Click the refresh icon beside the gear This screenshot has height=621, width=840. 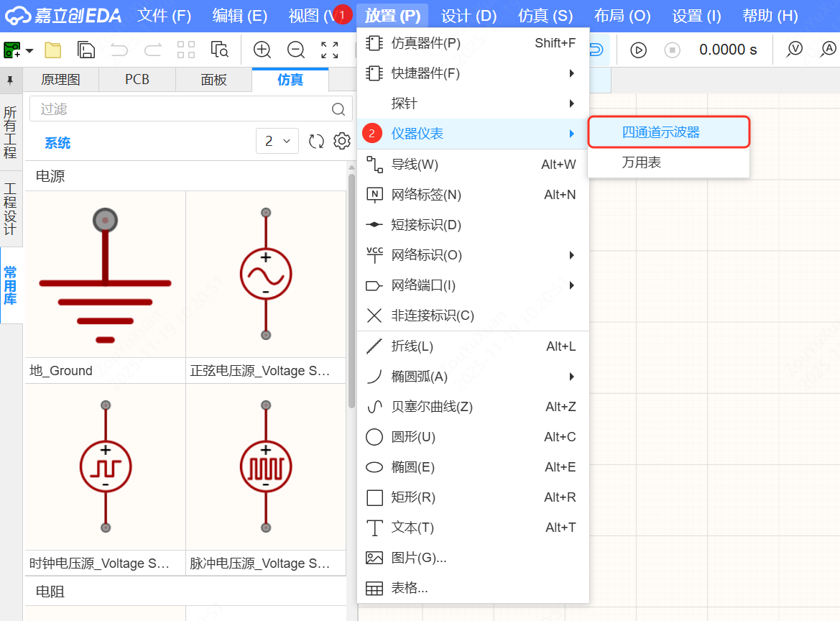pyautogui.click(x=316, y=141)
